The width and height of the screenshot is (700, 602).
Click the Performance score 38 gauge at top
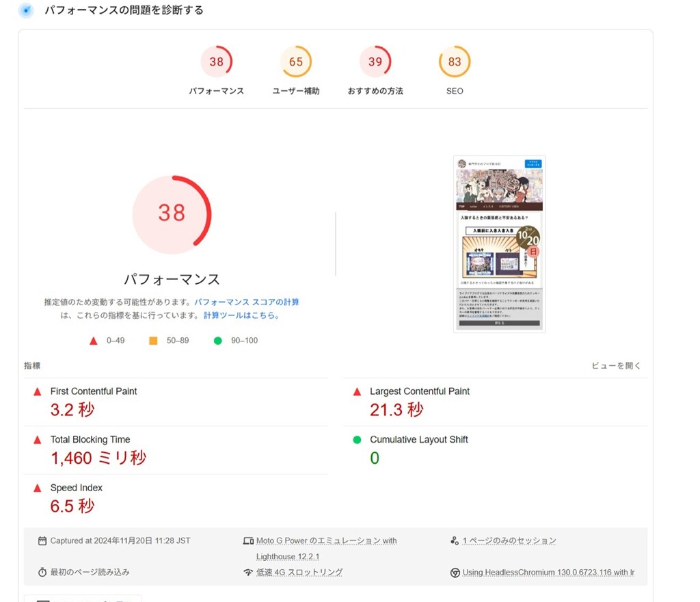217,62
